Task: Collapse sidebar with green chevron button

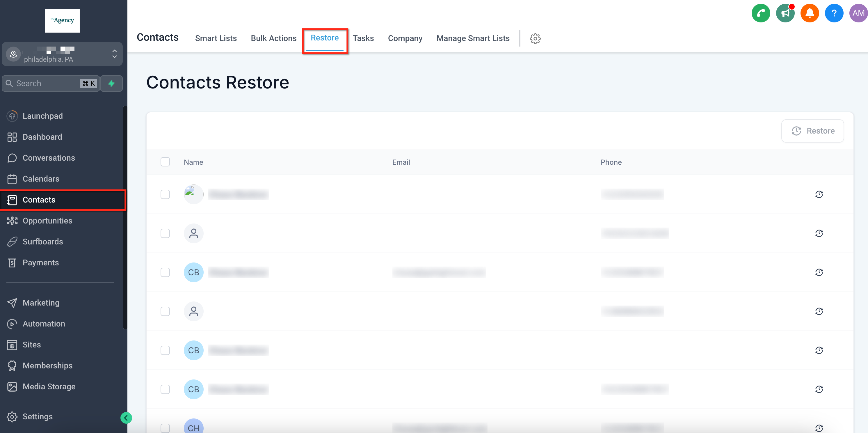Action: [126, 418]
